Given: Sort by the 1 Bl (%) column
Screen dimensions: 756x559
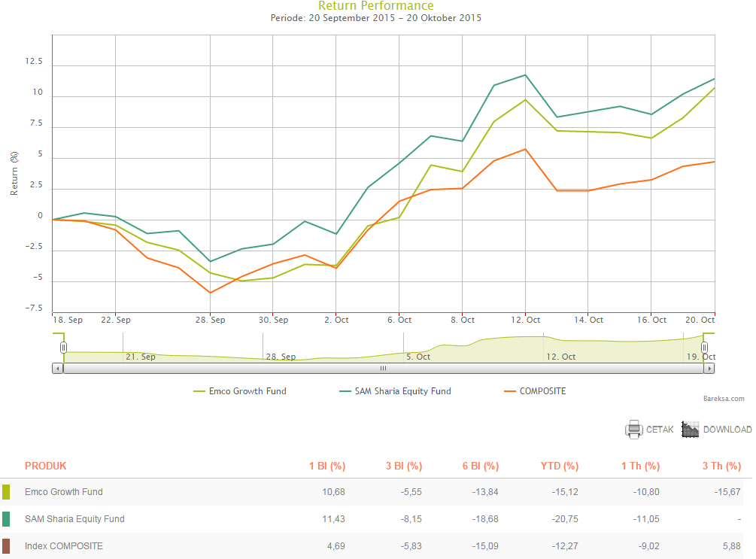Looking at the screenshot, I should [327, 466].
